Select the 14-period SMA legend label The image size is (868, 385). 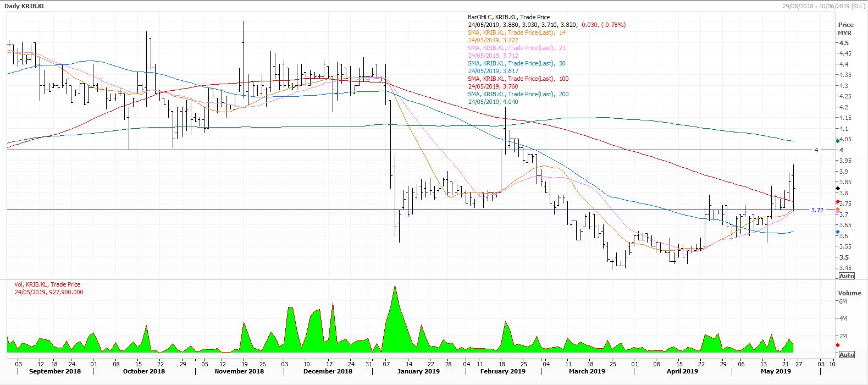pyautogui.click(x=516, y=32)
